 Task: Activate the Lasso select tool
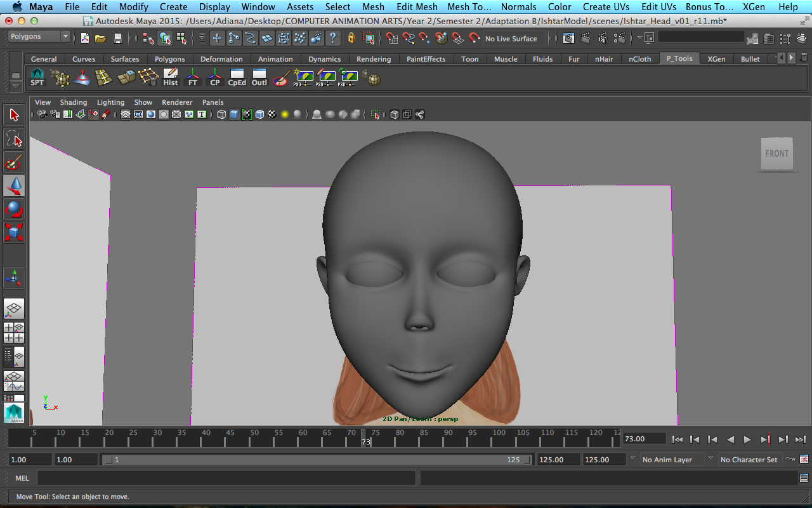click(x=14, y=138)
